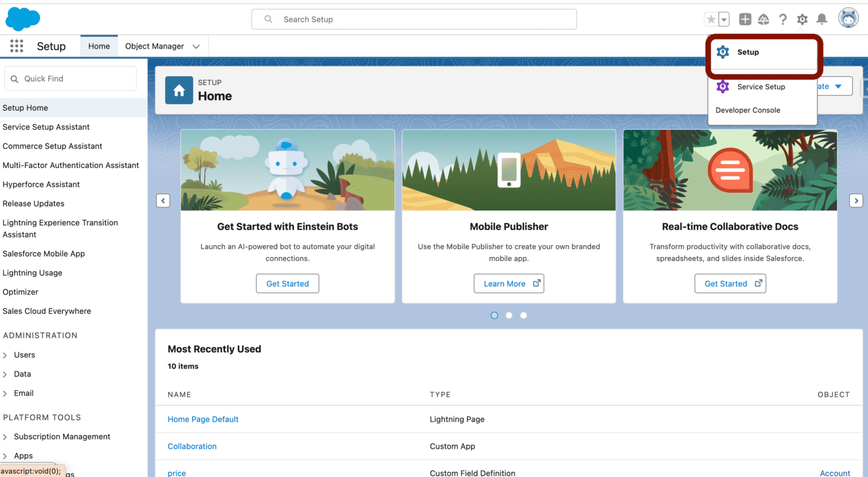Open the App Launcher grid icon
Screen dimensions: 868x477
click(16, 46)
